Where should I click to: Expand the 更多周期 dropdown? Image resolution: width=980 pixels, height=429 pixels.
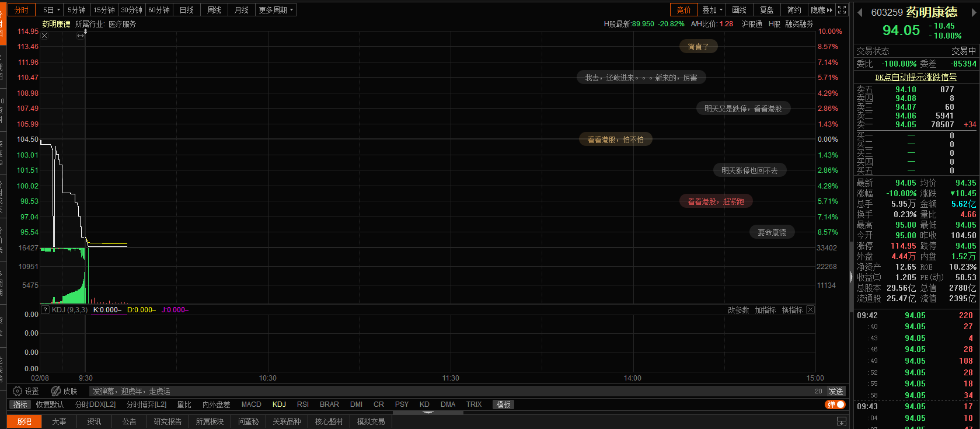coord(276,10)
